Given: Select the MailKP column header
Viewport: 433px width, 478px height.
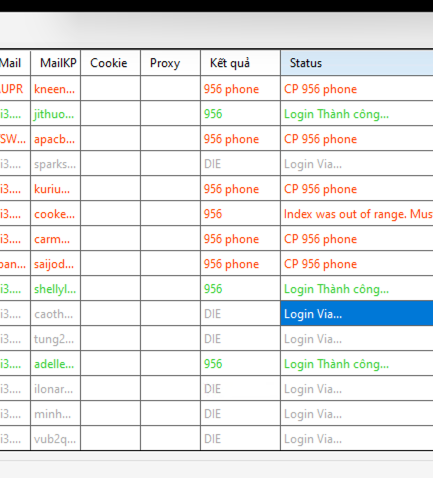Looking at the screenshot, I should 55,63.
